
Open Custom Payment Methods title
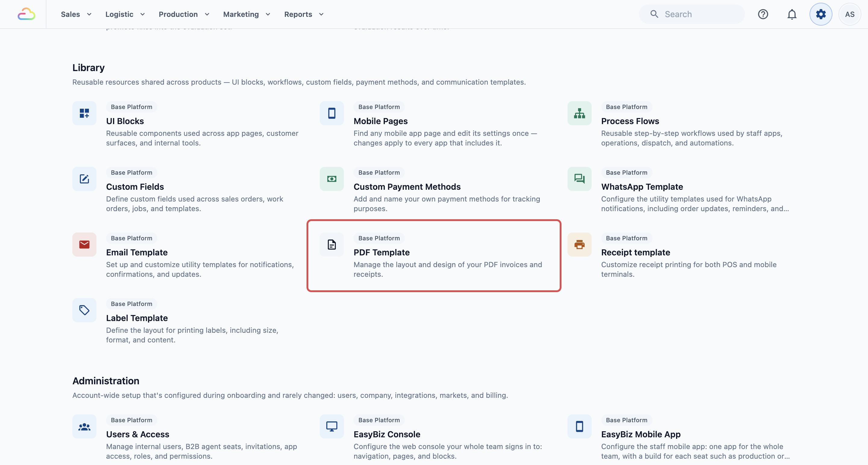407,187
